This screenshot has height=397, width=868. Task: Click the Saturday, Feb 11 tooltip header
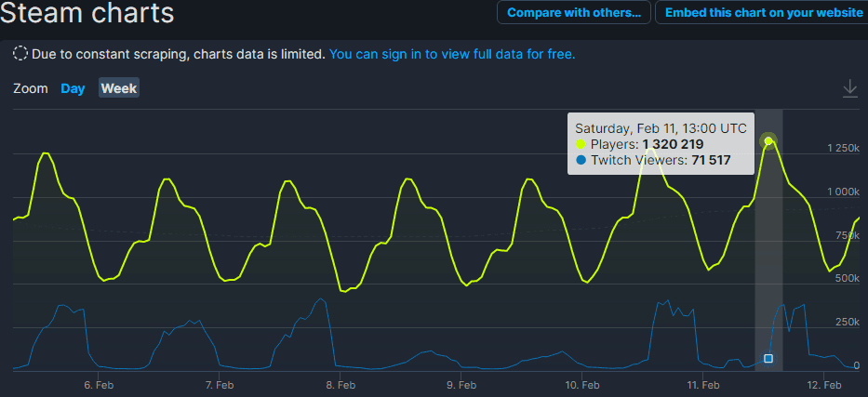point(661,129)
